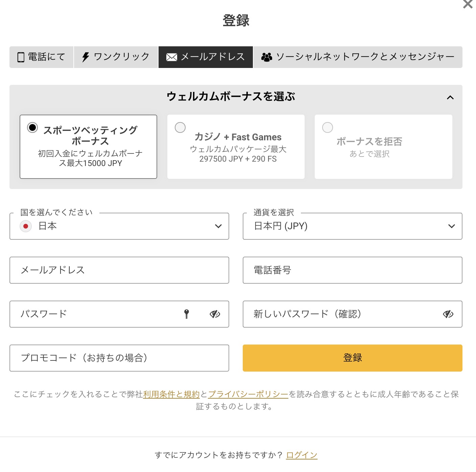This screenshot has width=476, height=472.
Task: Toggle password visibility eye icon
Action: click(215, 314)
